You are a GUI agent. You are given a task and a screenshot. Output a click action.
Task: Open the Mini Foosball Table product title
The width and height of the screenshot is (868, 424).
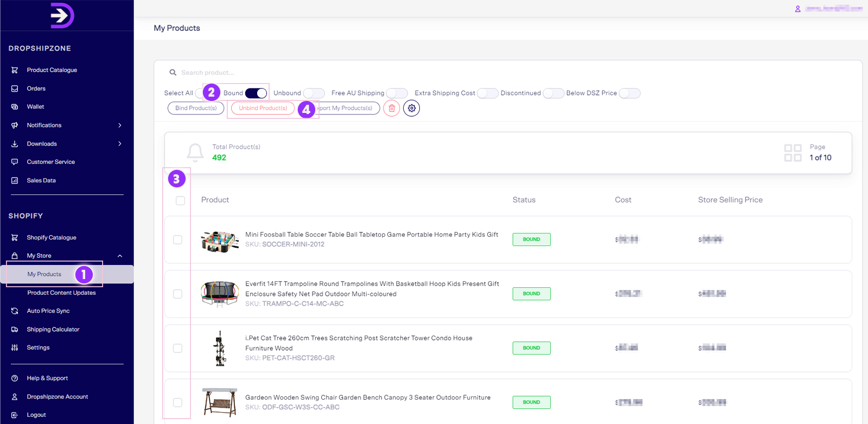(x=372, y=235)
